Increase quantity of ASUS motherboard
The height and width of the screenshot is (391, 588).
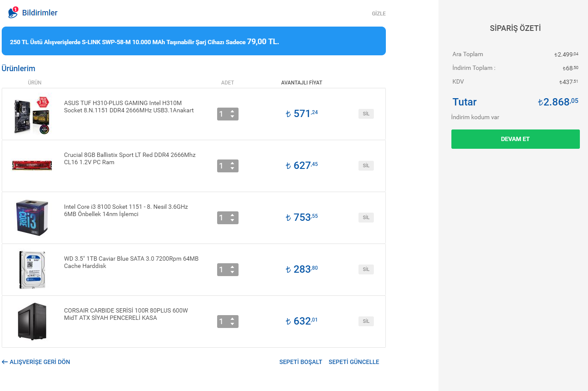coord(233,111)
